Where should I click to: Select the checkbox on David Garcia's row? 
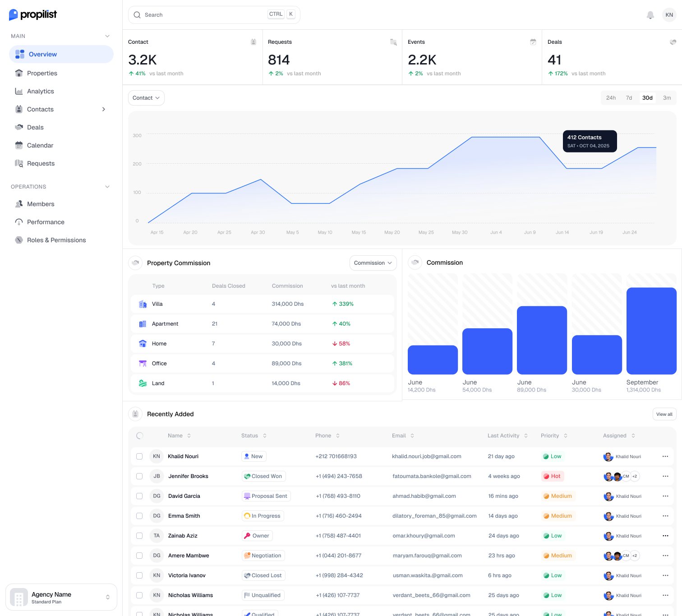click(x=139, y=496)
